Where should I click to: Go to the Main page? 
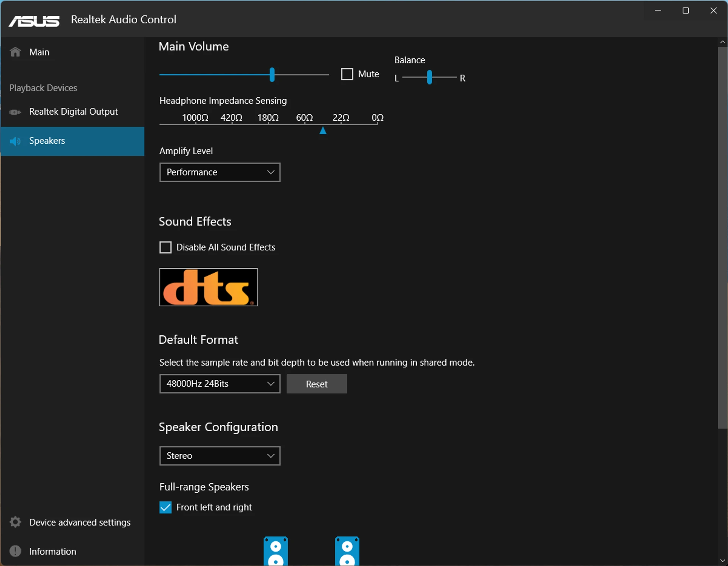(x=72, y=52)
